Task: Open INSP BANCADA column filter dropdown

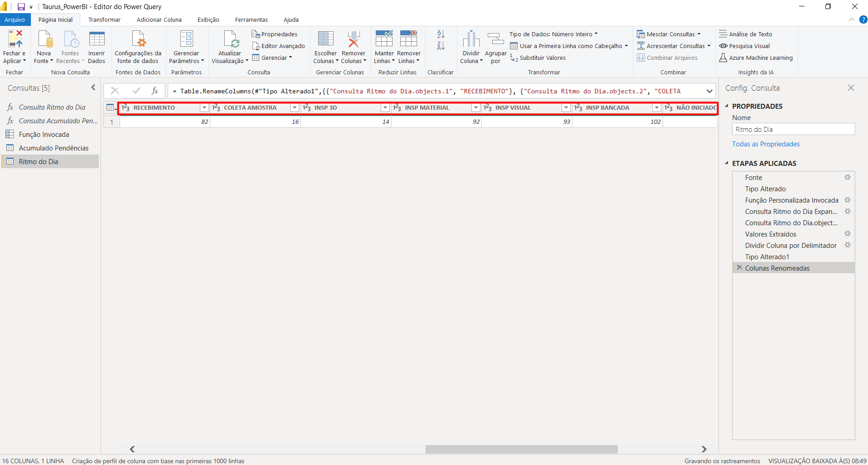Action: pos(656,108)
